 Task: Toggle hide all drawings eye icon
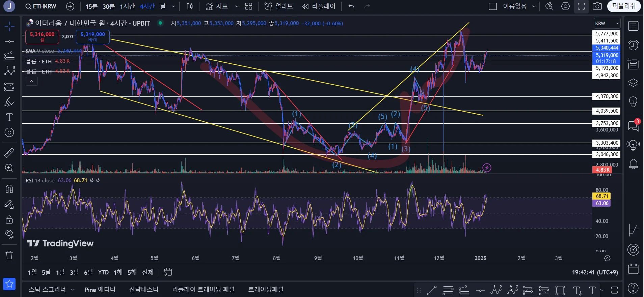[9, 234]
